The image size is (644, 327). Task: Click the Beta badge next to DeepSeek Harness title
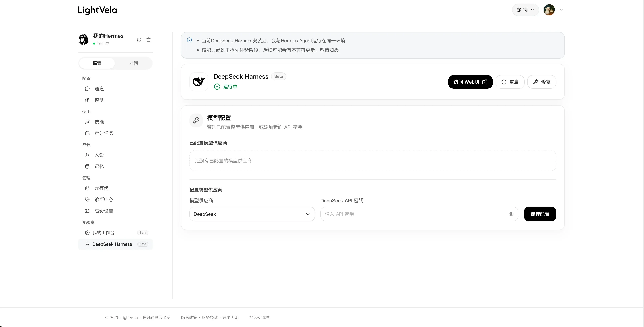coord(279,77)
